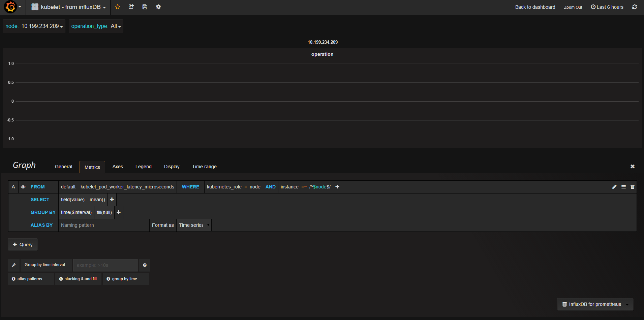Click the 'instance' tag key
This screenshot has width=644, height=320.
(289, 187)
